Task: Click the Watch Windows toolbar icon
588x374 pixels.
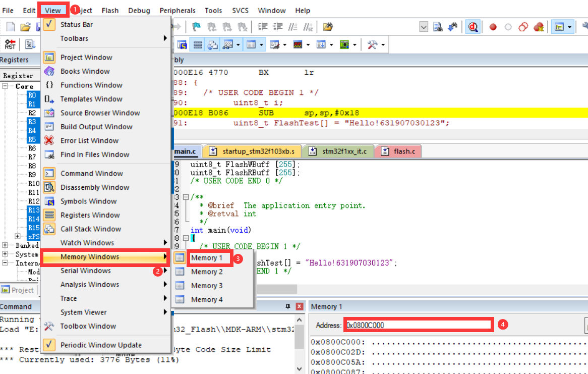Action: [x=227, y=45]
